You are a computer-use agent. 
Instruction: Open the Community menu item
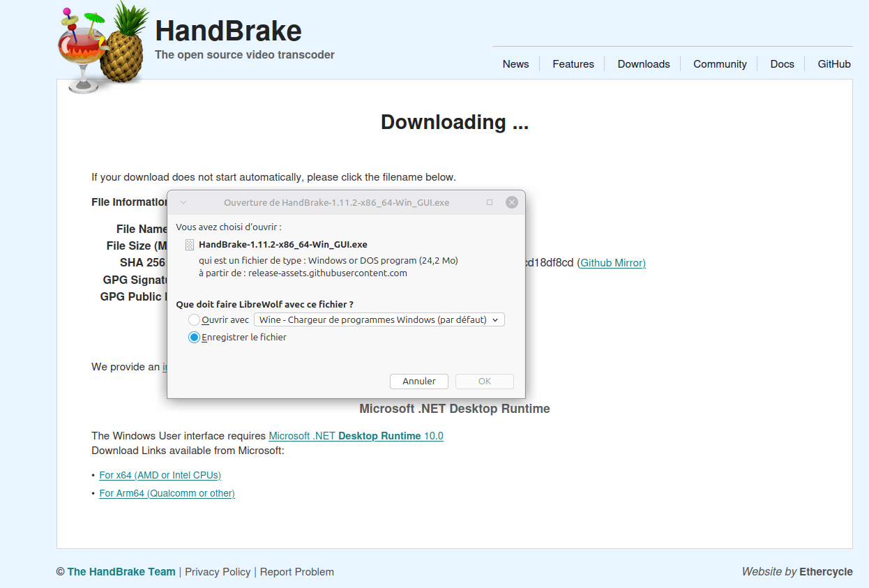pyautogui.click(x=720, y=63)
